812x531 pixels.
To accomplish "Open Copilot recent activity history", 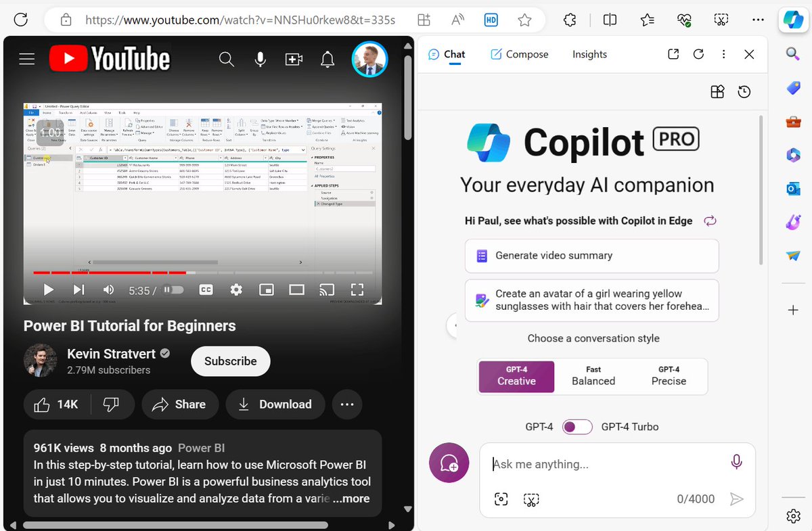I will (744, 92).
